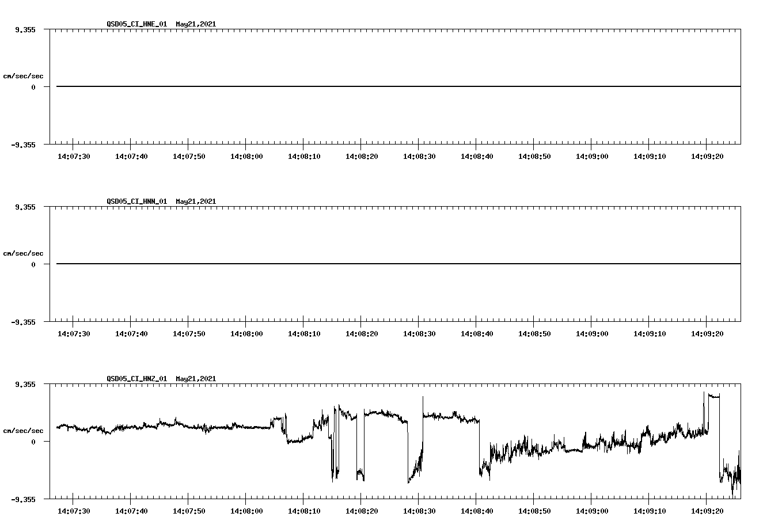782x532 pixels.
Task: Click 14:08:40 time label under HNN chart
Action: pyautogui.click(x=477, y=333)
